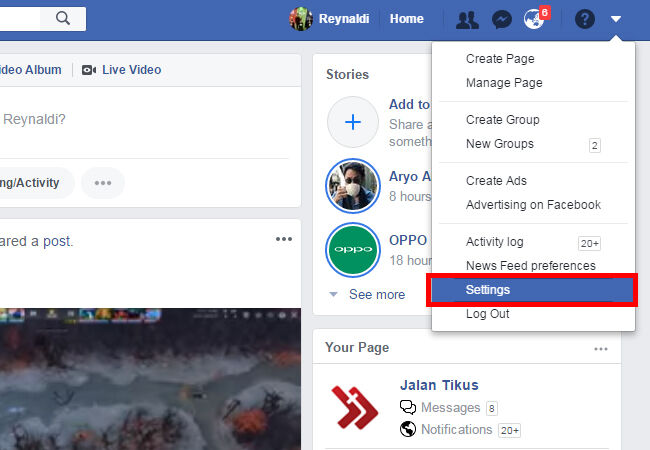Click the Live Video camera icon

[x=89, y=70]
